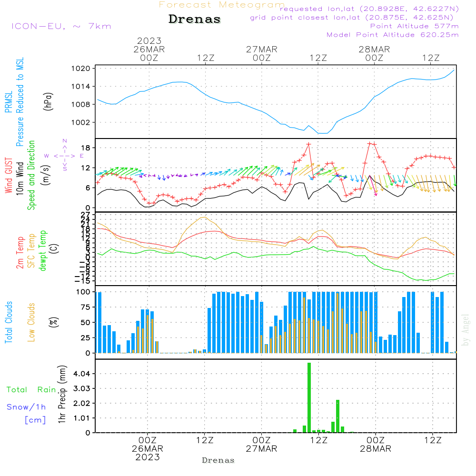Click the 'Point Altitude 577m' text

[415, 26]
